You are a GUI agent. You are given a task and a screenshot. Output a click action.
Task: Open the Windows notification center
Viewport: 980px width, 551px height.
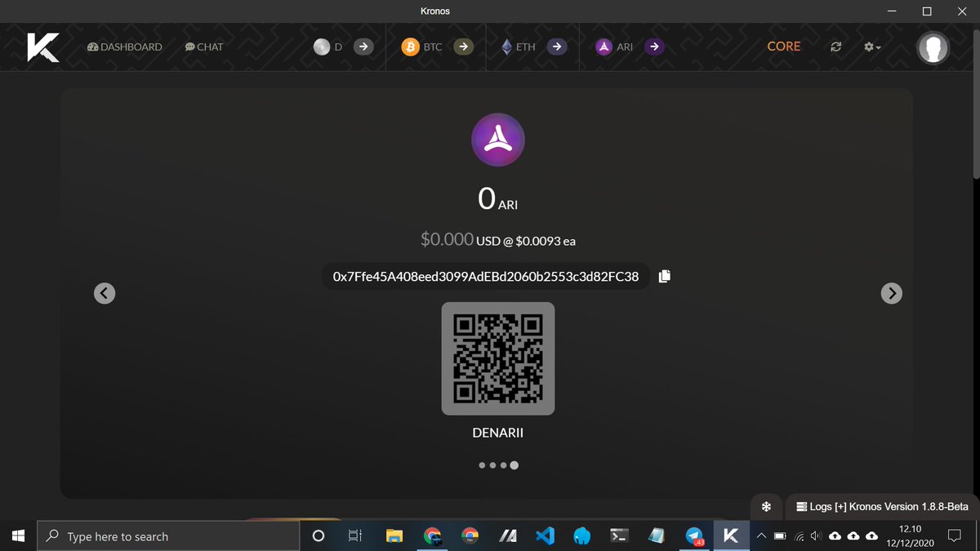tap(954, 536)
